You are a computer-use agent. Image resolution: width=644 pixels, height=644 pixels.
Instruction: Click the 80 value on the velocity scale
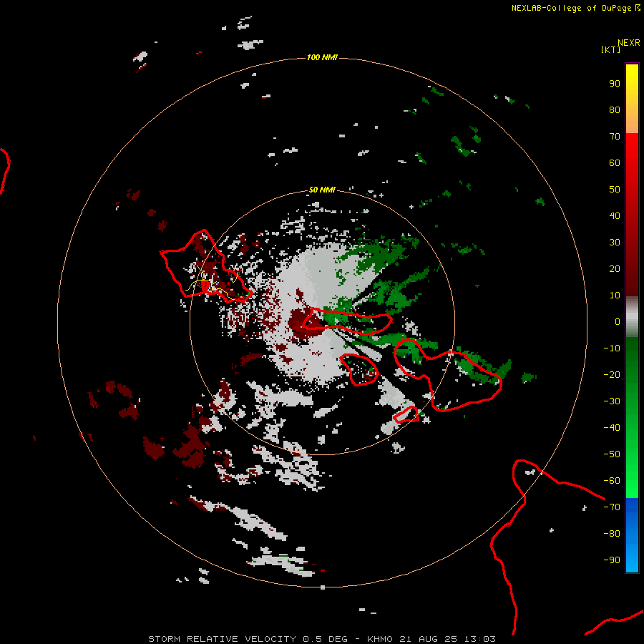point(615,109)
